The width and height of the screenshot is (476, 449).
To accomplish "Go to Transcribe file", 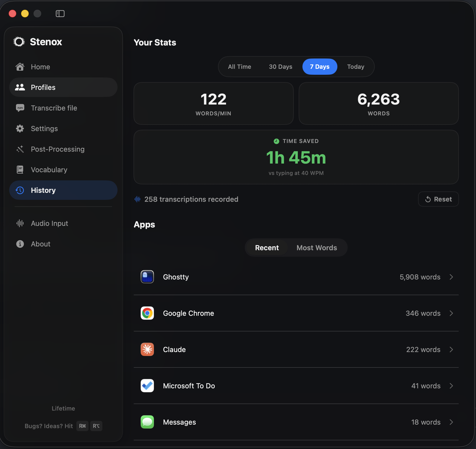I will (63, 108).
